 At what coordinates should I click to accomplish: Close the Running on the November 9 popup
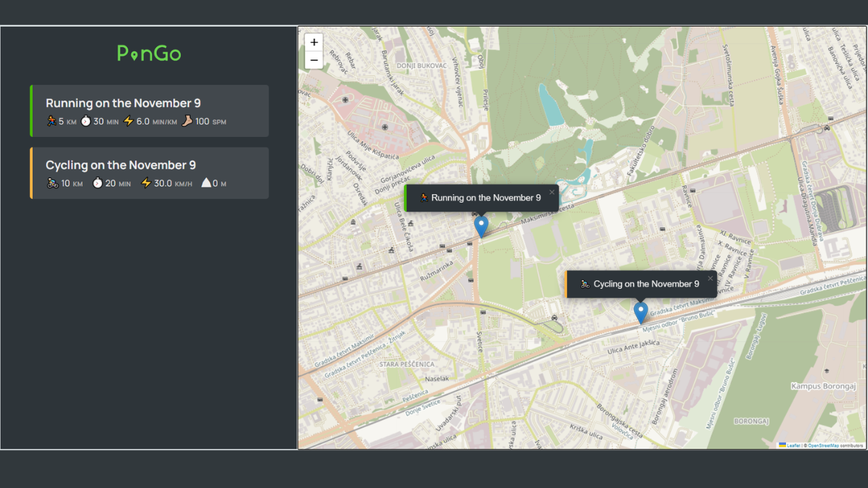552,192
